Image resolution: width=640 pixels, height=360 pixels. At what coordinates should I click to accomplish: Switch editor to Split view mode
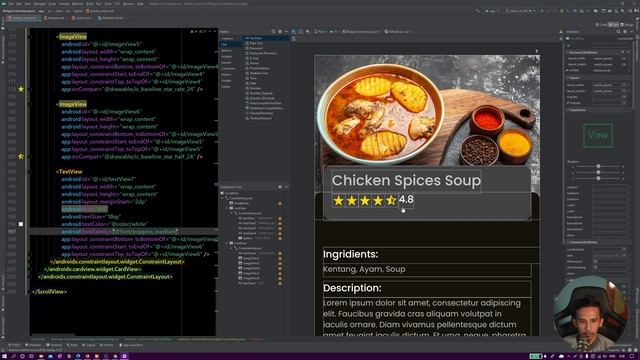click(x=613, y=25)
